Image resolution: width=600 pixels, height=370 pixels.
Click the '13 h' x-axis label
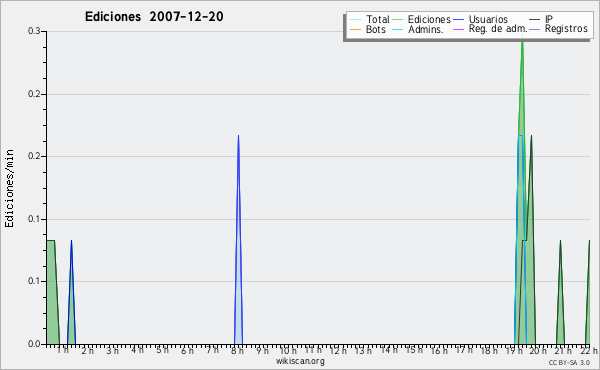pos(363,350)
